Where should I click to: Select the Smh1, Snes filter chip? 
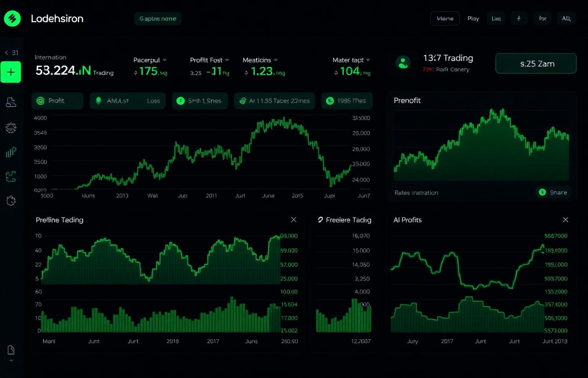coord(200,101)
